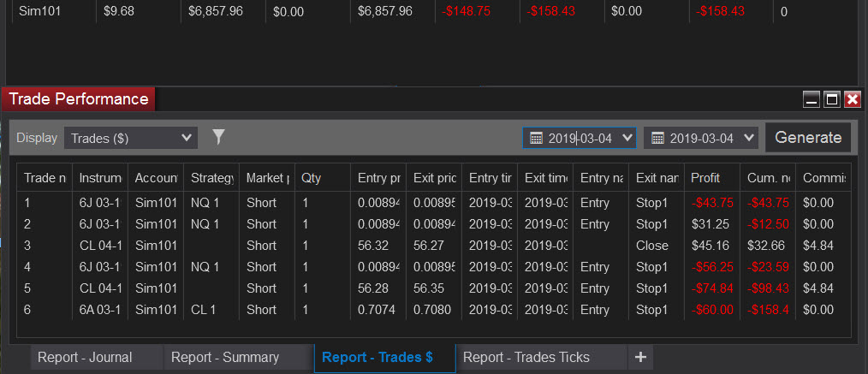Open start date calendar icon
Image resolution: width=868 pixels, height=374 pixels.
coord(536,139)
